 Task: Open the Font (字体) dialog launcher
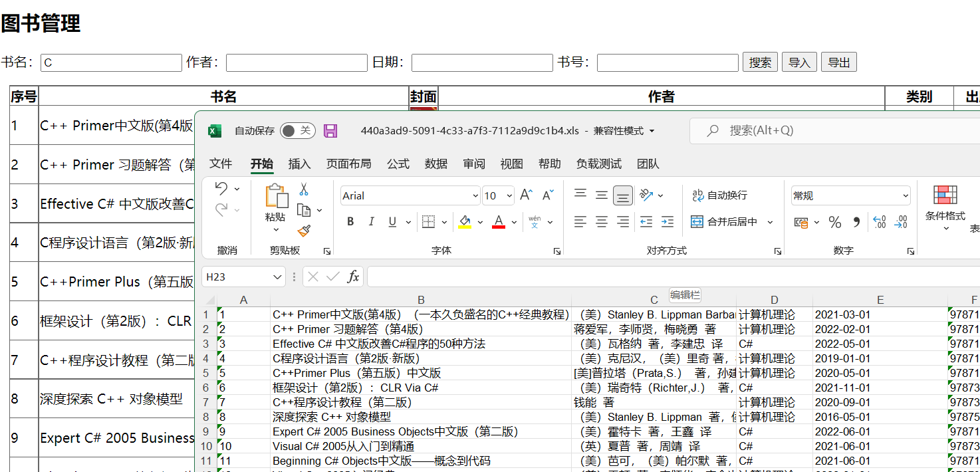pos(556,251)
